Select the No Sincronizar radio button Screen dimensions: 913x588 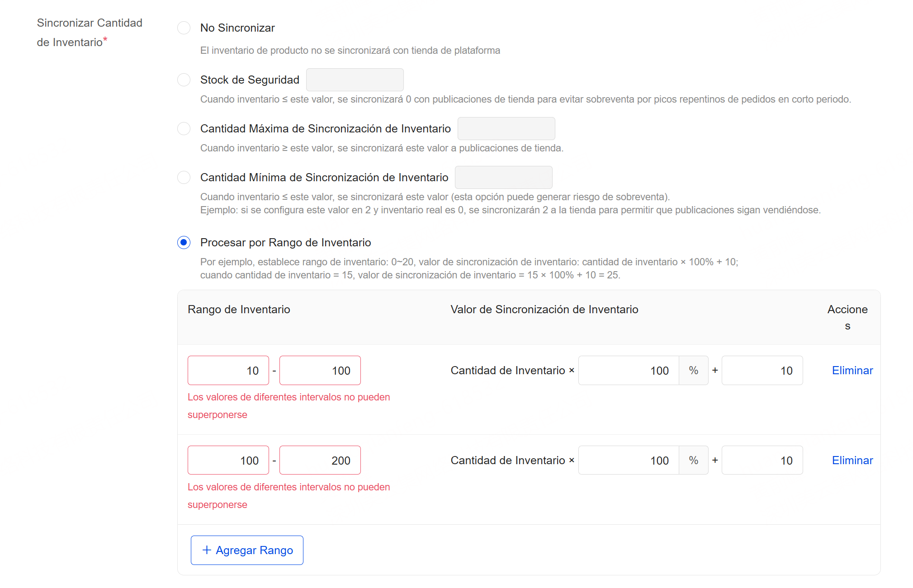point(184,28)
